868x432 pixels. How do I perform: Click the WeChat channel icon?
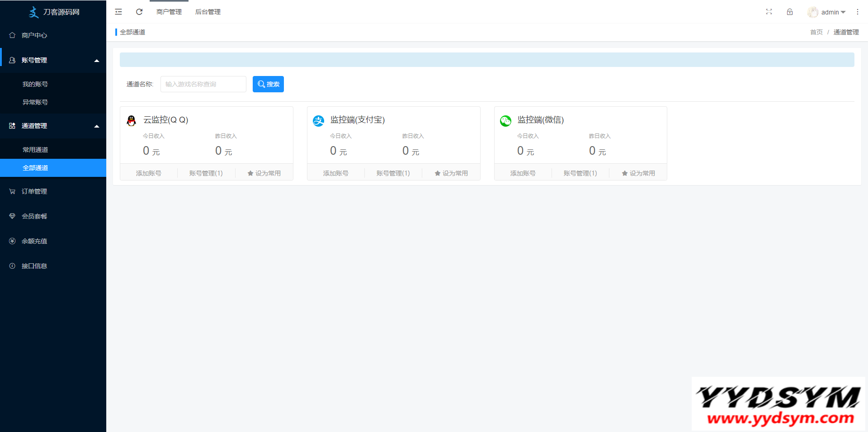click(x=505, y=120)
